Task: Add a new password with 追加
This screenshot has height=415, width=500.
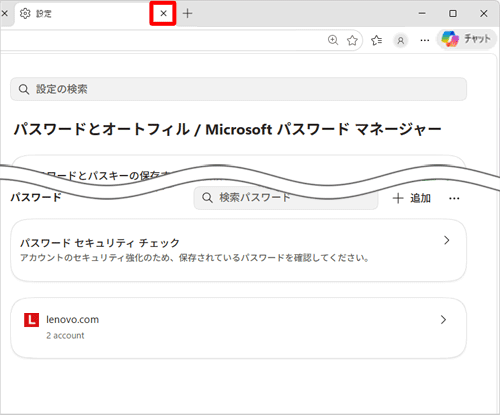Action: pos(412,198)
